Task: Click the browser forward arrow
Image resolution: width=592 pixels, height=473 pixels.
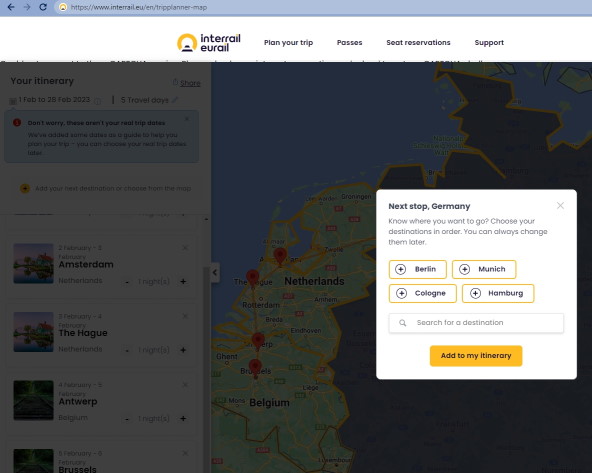Action: [x=27, y=7]
